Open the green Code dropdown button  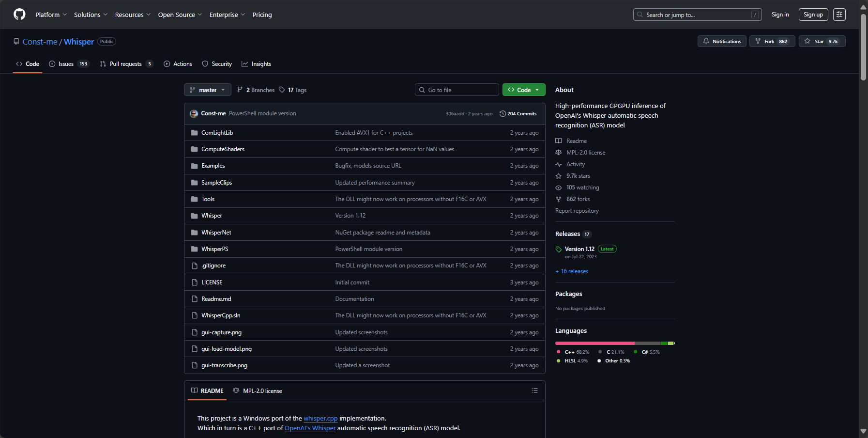click(524, 90)
